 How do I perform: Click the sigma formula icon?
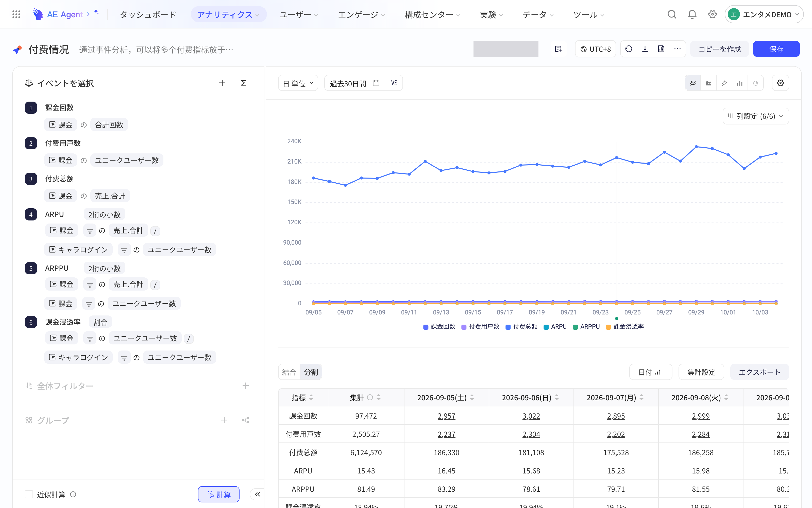coord(244,83)
